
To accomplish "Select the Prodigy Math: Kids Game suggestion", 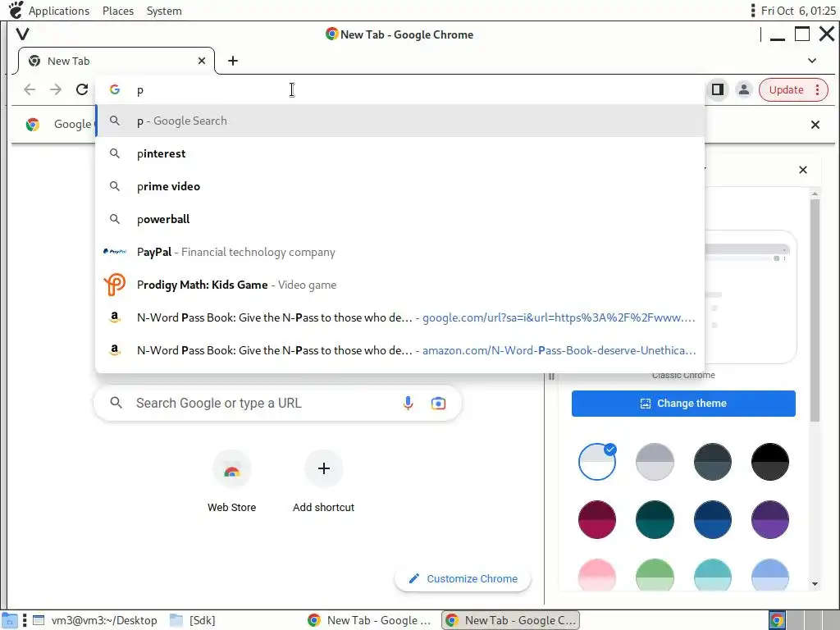I will click(399, 285).
